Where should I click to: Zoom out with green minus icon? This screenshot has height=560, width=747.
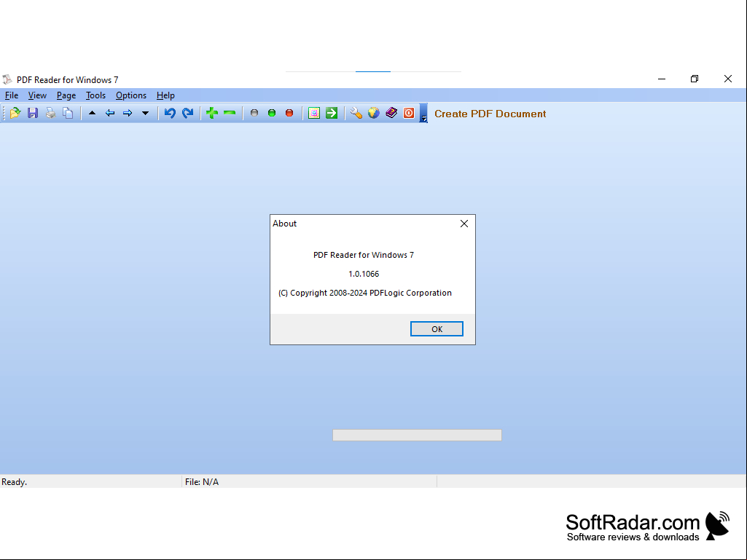(x=230, y=114)
